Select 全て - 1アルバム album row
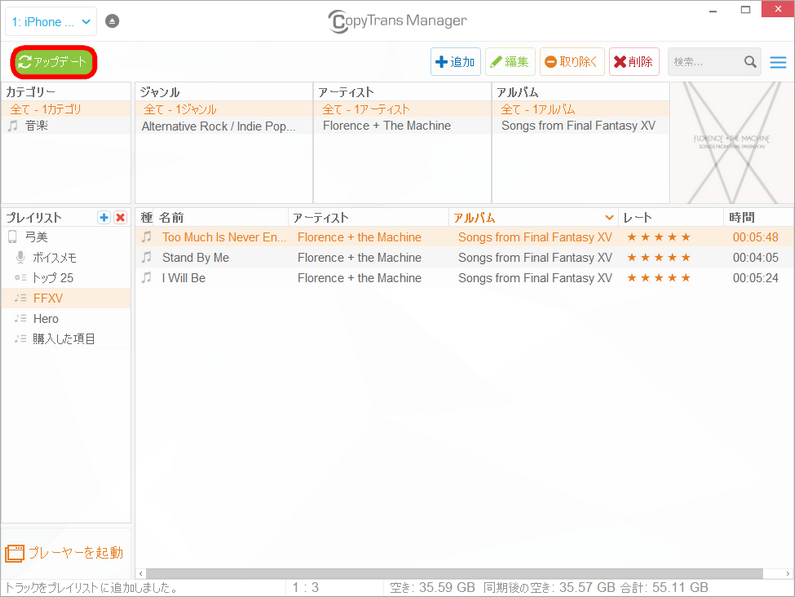 click(581, 109)
